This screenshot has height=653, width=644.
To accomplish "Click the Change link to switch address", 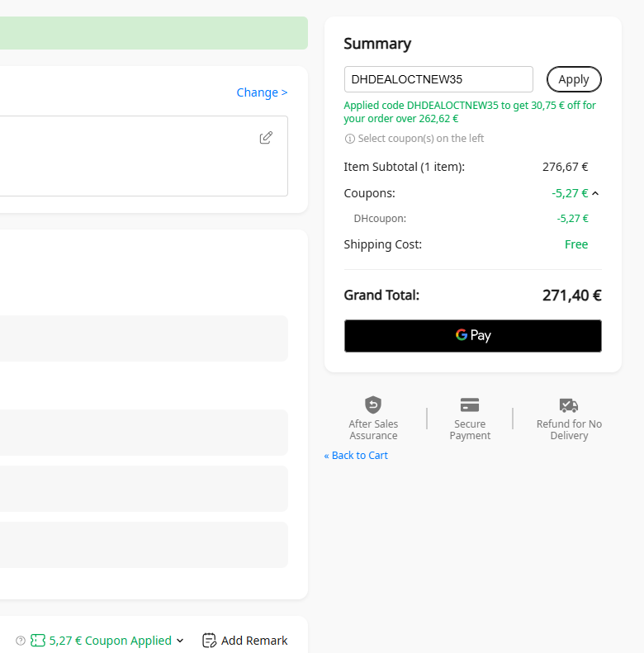I will (x=262, y=92).
